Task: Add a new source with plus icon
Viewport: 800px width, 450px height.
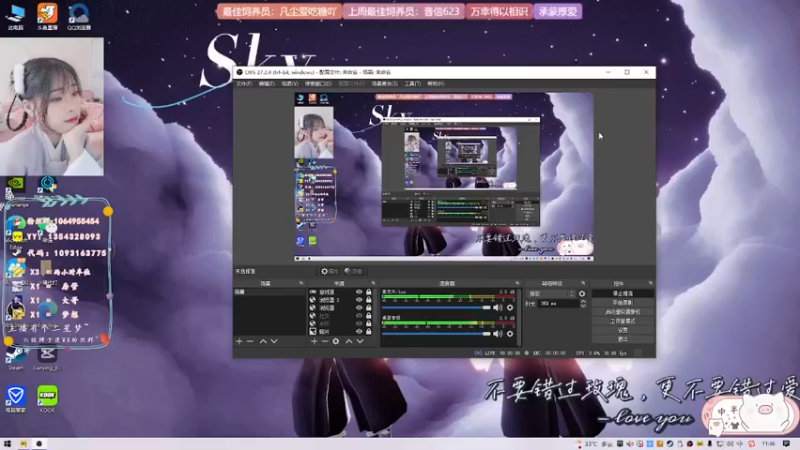Action: coord(314,341)
